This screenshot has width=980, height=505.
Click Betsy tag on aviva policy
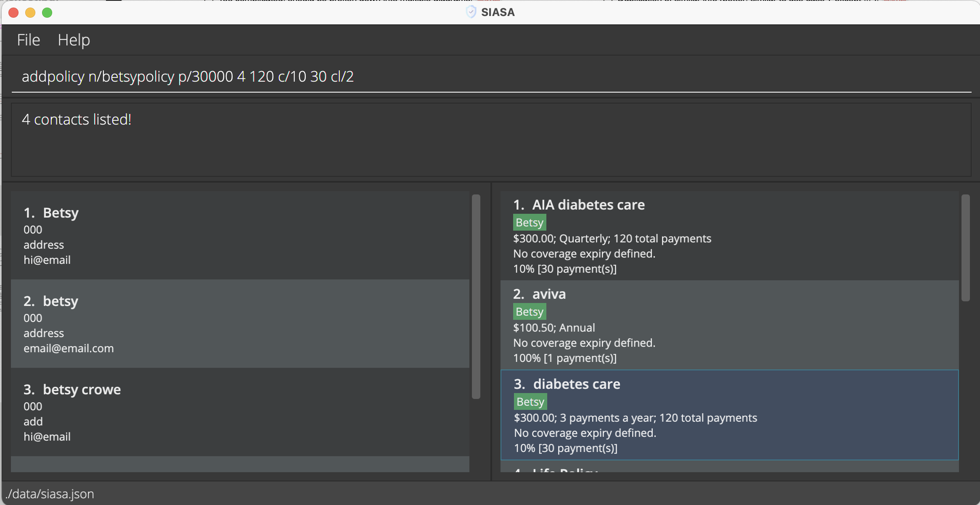pos(529,312)
